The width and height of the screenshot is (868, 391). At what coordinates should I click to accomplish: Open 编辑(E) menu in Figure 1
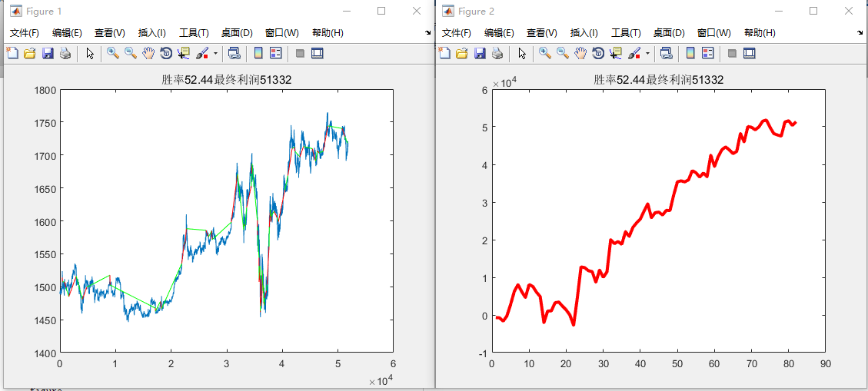click(67, 32)
